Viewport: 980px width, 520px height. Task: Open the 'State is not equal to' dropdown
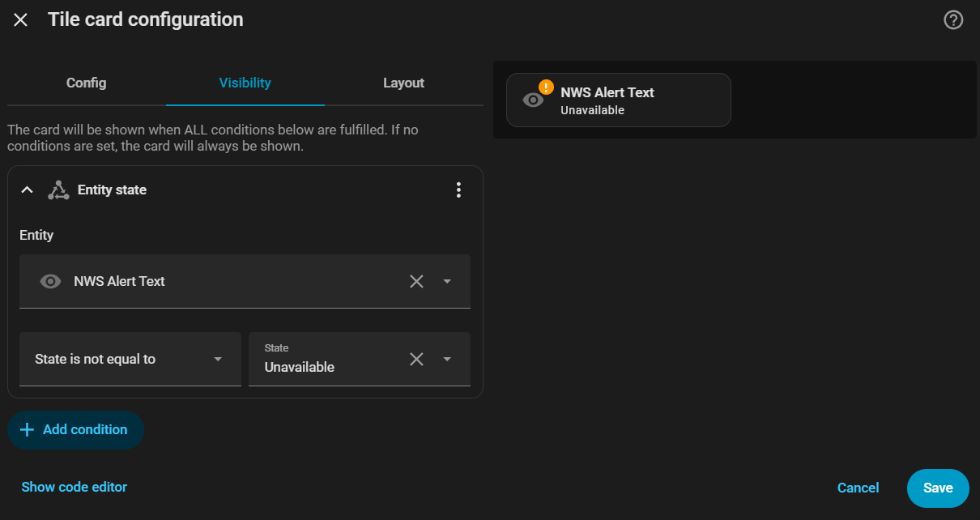click(x=130, y=359)
